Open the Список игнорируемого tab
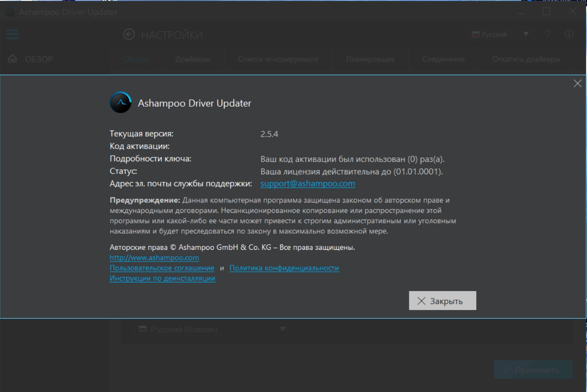The height and width of the screenshot is (392, 587). tap(278, 59)
